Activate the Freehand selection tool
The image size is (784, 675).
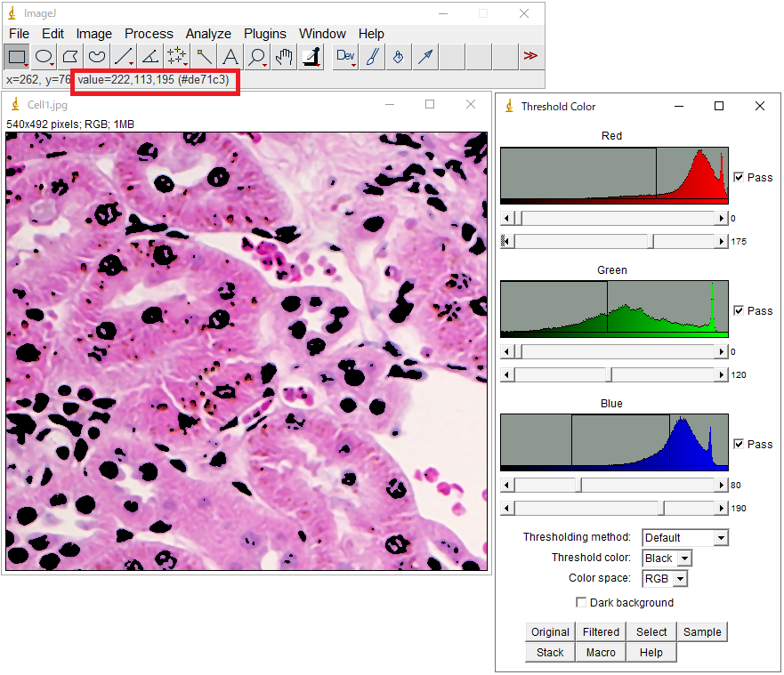pyautogui.click(x=97, y=57)
